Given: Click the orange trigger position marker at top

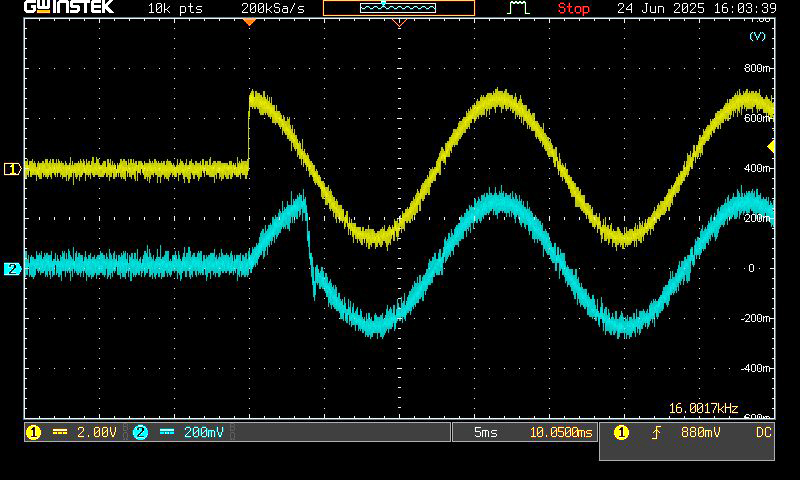Looking at the screenshot, I should 249,21.
